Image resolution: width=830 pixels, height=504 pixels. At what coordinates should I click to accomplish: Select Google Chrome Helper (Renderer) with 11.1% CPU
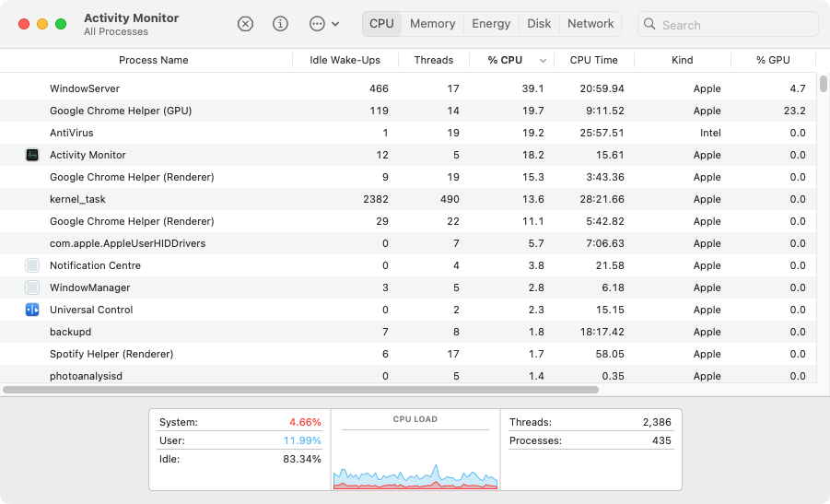(408, 221)
